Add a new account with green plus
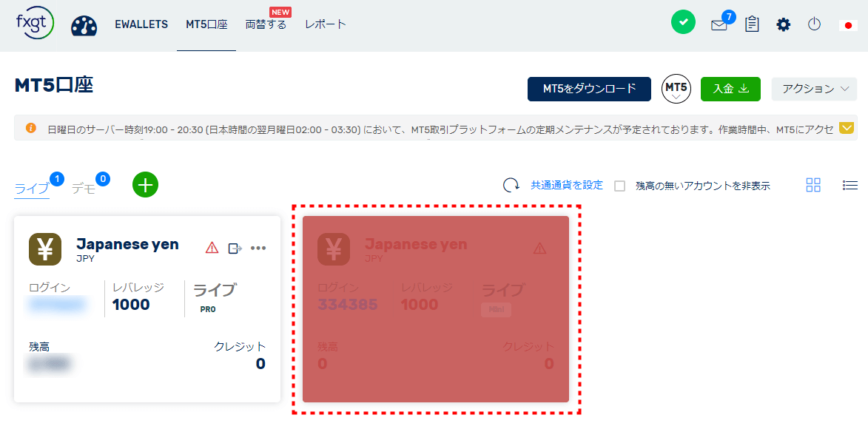 click(x=146, y=184)
